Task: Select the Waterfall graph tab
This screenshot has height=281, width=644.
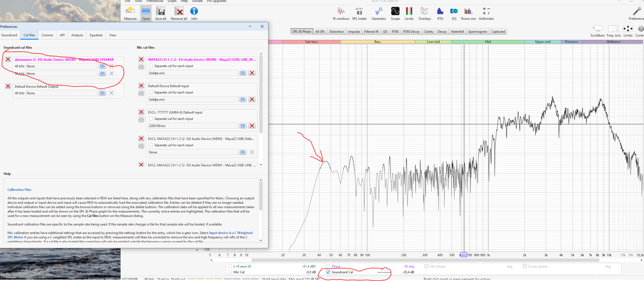Action: [x=457, y=32]
